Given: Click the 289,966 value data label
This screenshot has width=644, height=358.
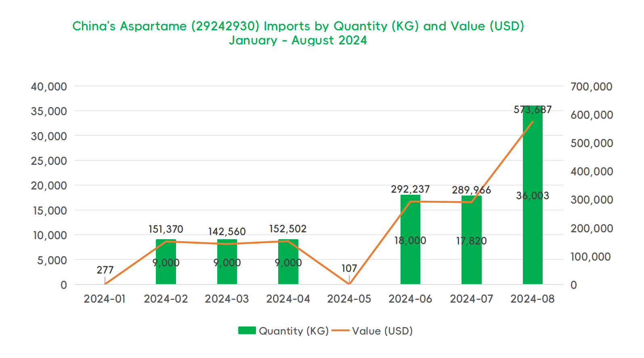Looking at the screenshot, I should [x=471, y=190].
